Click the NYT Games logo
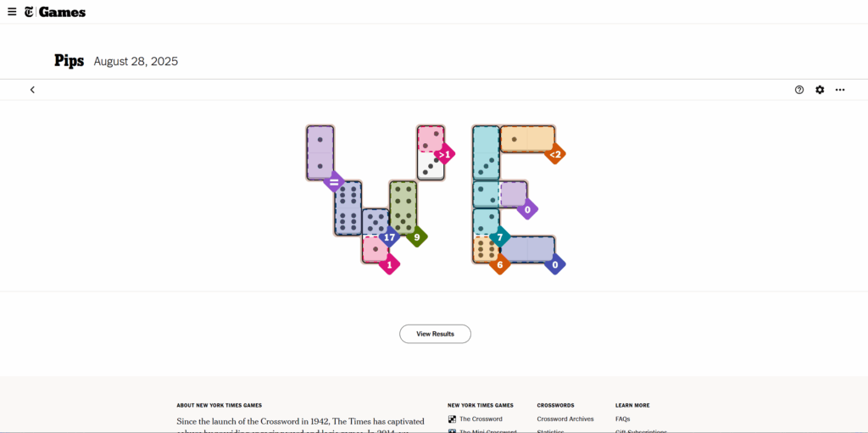Image resolution: width=868 pixels, height=433 pixels. pos(55,12)
